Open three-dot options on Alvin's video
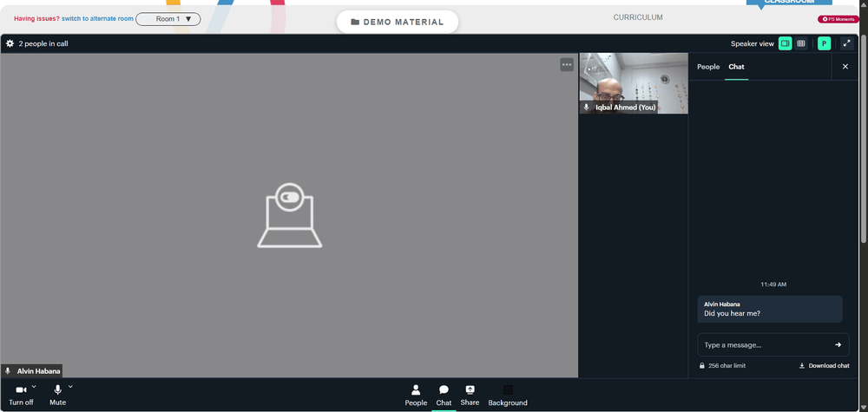Screen dimensions: 868x412 [x=566, y=65]
